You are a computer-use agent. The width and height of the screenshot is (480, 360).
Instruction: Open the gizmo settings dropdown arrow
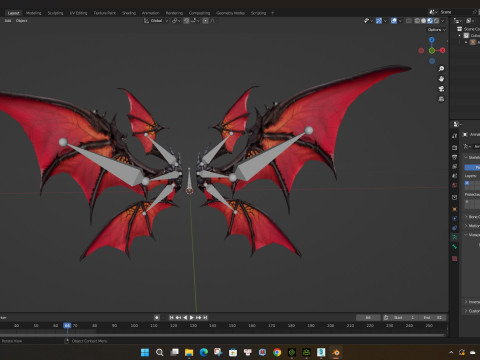[385, 21]
